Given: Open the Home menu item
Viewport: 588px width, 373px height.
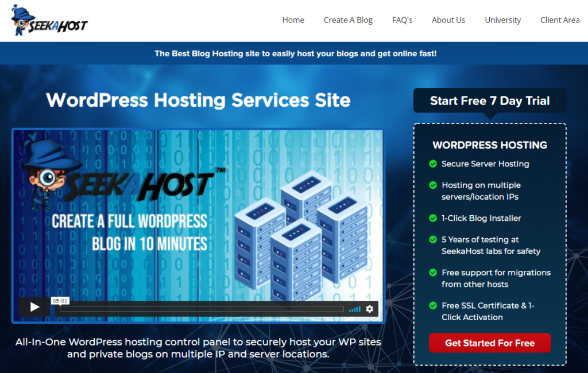Looking at the screenshot, I should (293, 20).
